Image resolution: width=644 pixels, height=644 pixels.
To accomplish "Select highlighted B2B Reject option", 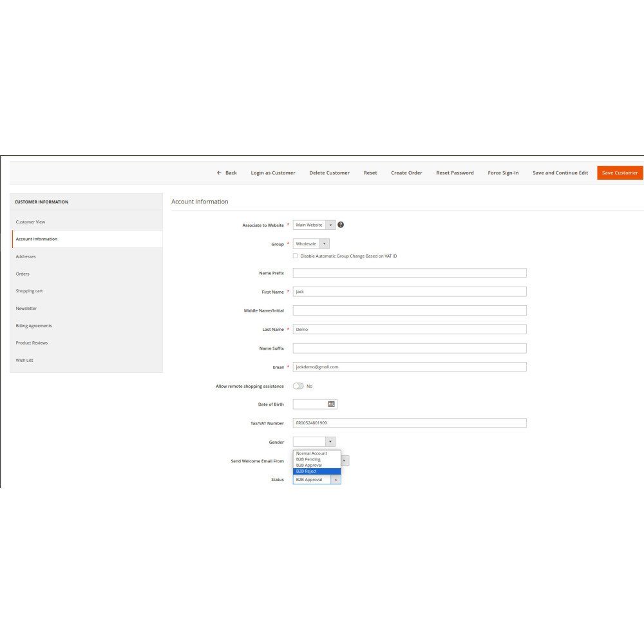I will 317,471.
